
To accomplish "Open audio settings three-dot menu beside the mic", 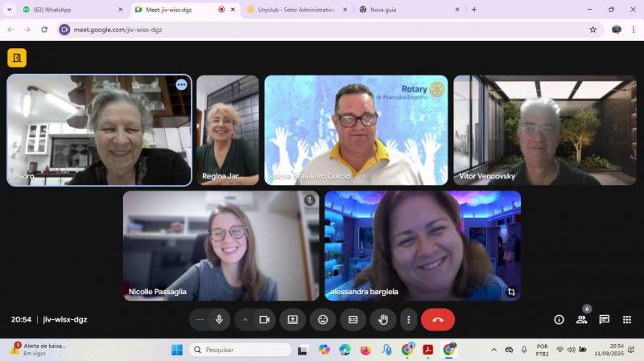I will tap(200, 319).
